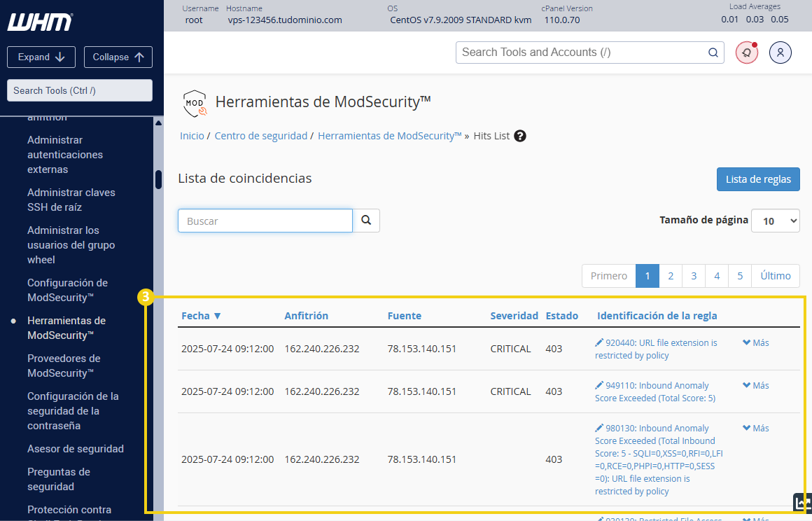This screenshot has height=521, width=812.
Task: Open rule 949110 Inbound Anomaly link
Action: point(655,391)
